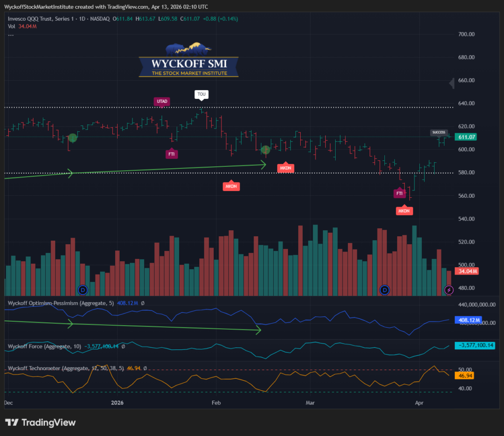
Task: Click the SUCCESS label near the last bars
Action: tap(439, 132)
